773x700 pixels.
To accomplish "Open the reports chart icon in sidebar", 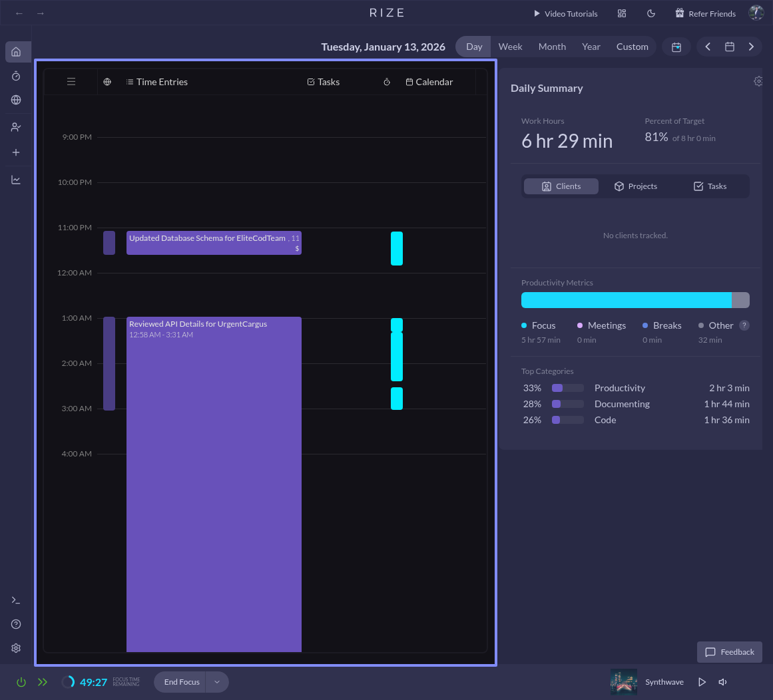I will click(16, 180).
